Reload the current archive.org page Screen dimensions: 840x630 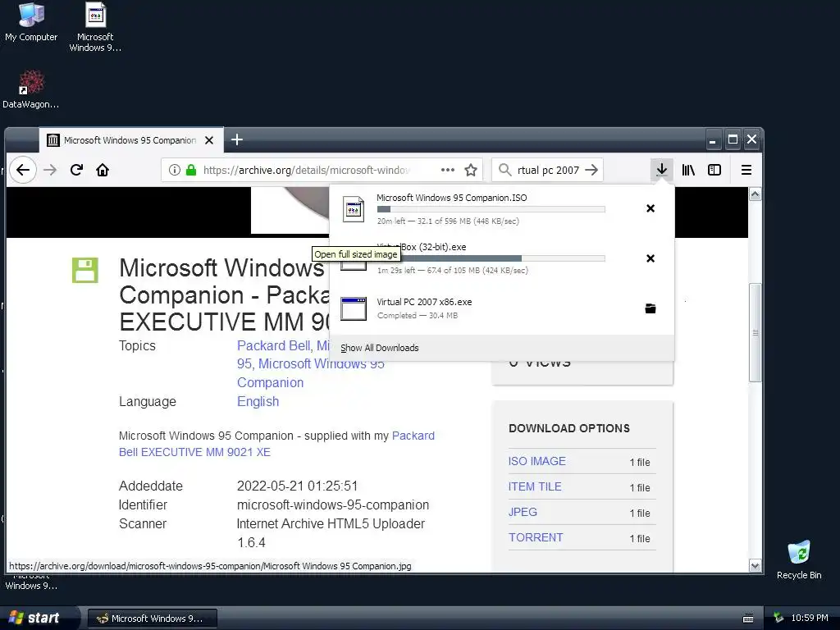pyautogui.click(x=76, y=170)
